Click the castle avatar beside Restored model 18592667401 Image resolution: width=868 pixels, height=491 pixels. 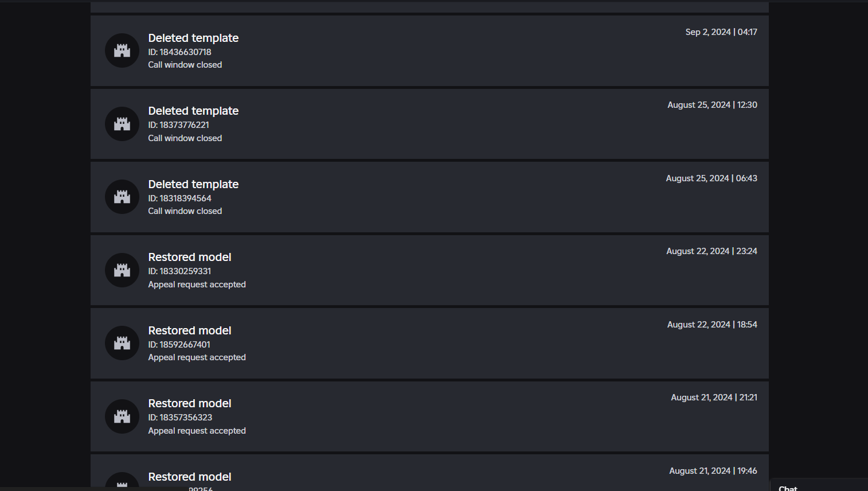(x=122, y=343)
